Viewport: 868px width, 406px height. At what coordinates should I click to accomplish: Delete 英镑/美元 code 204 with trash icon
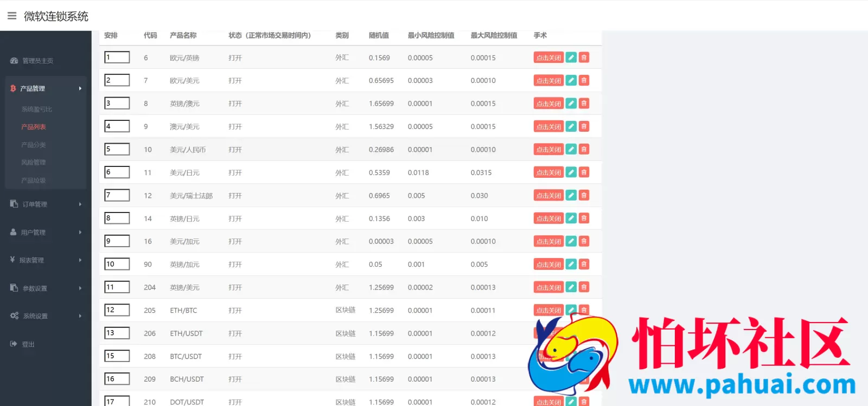pyautogui.click(x=584, y=287)
